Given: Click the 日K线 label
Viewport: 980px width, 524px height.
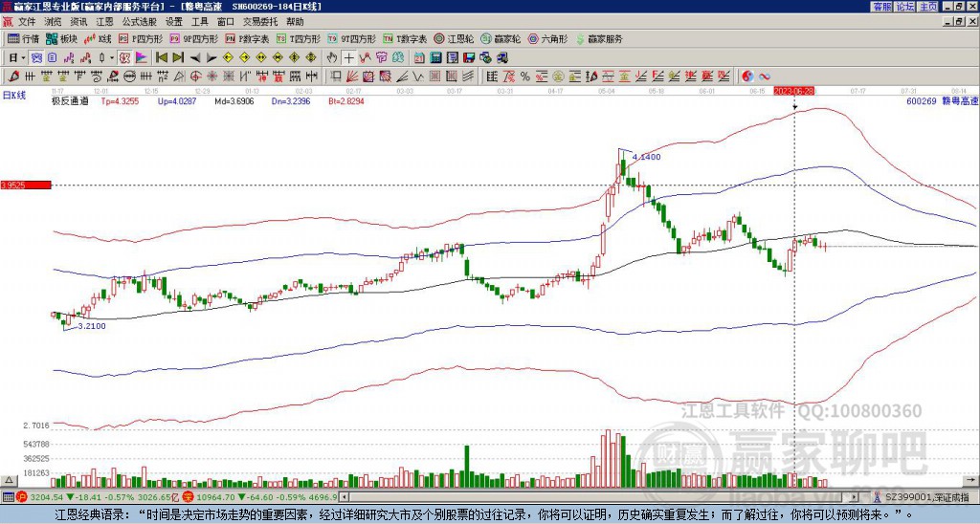Looking at the screenshot, I should (14, 96).
